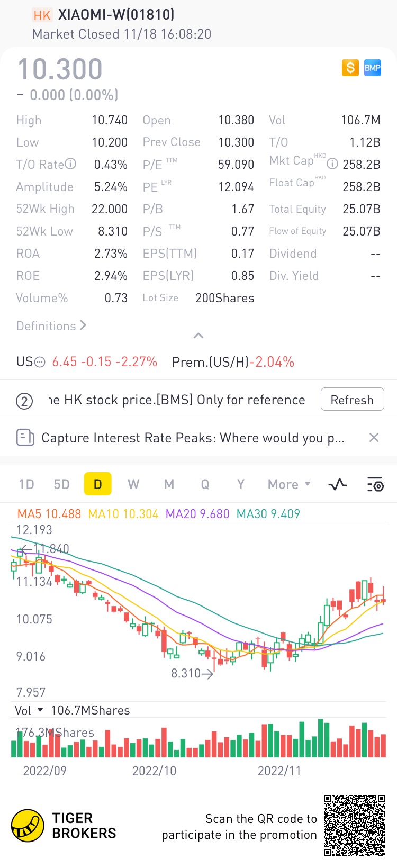
Task: Switch to the 1D chart tab
Action: tap(26, 484)
